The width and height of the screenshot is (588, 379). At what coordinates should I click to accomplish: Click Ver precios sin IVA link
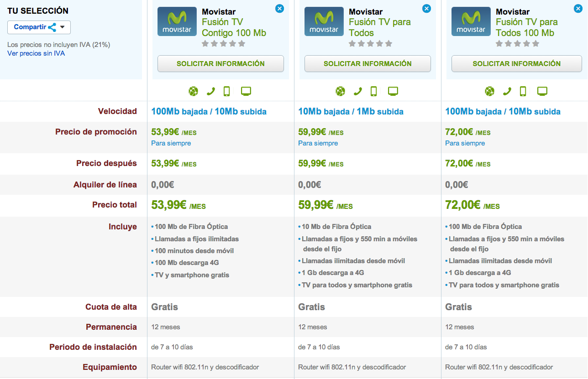[x=36, y=53]
